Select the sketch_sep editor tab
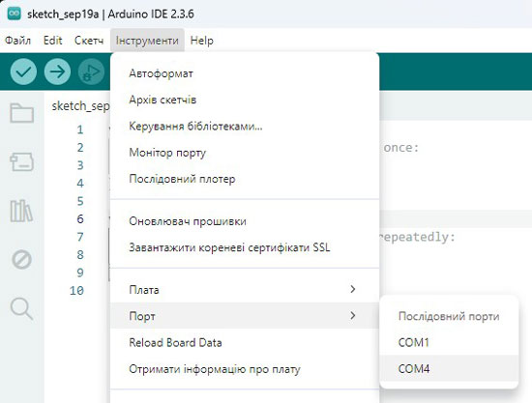 (x=80, y=106)
